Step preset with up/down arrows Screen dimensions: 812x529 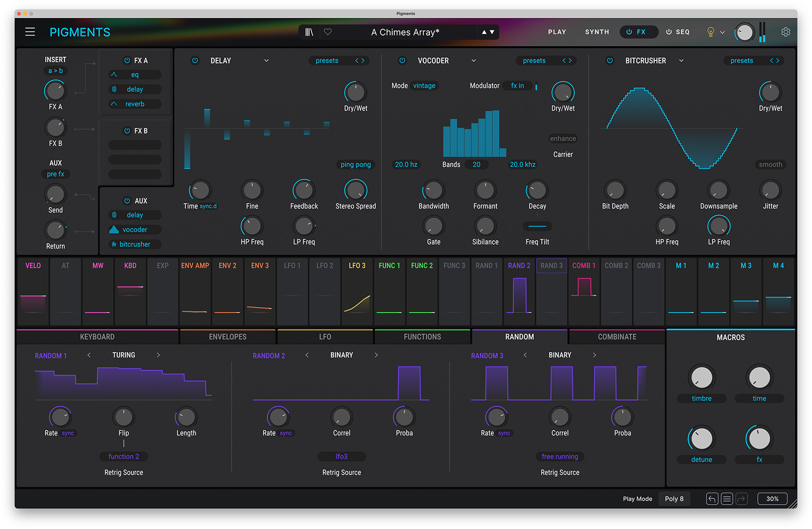pyautogui.click(x=488, y=32)
